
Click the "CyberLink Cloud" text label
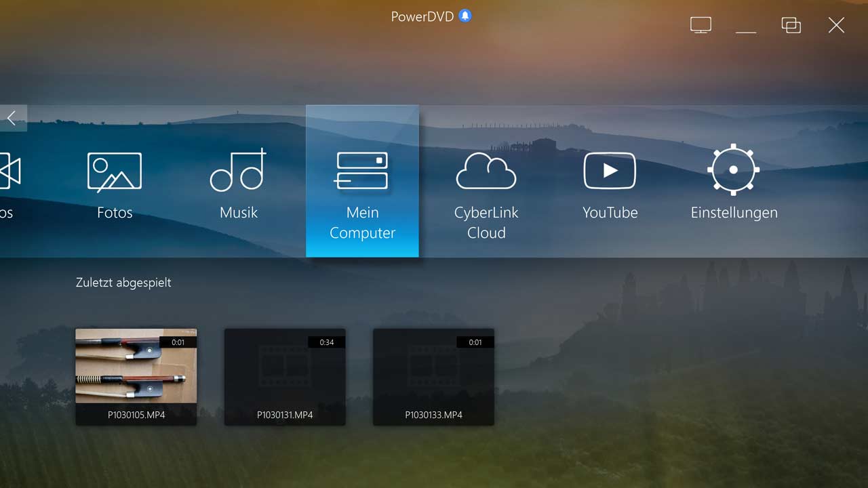pyautogui.click(x=486, y=222)
